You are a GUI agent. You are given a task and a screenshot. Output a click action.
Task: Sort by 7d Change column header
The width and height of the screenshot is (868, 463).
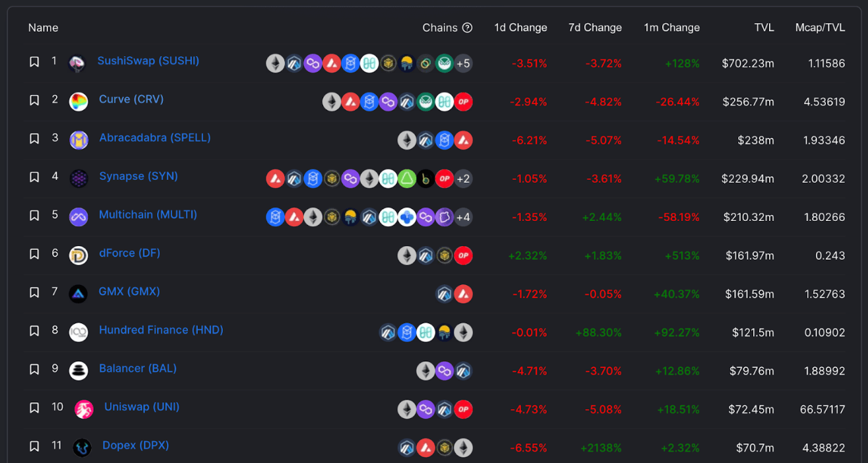(594, 28)
